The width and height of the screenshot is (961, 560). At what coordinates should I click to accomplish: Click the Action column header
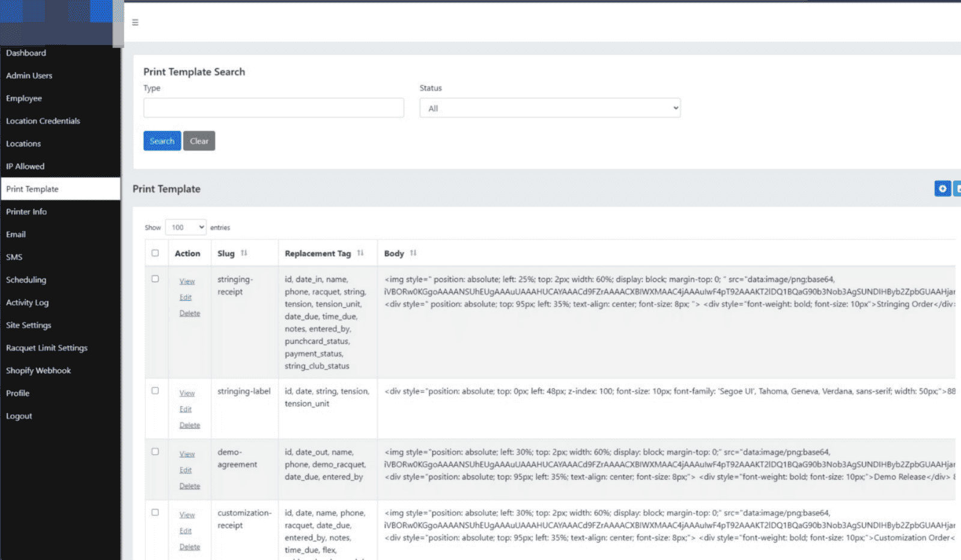[187, 253]
